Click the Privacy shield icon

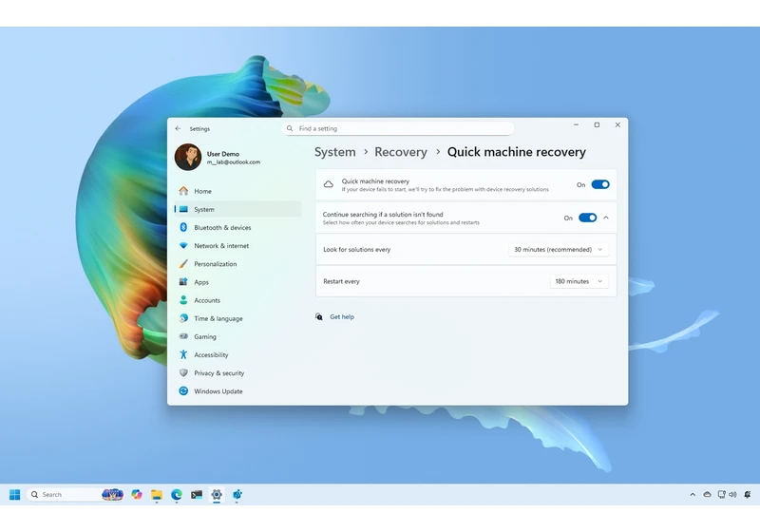[x=183, y=372]
